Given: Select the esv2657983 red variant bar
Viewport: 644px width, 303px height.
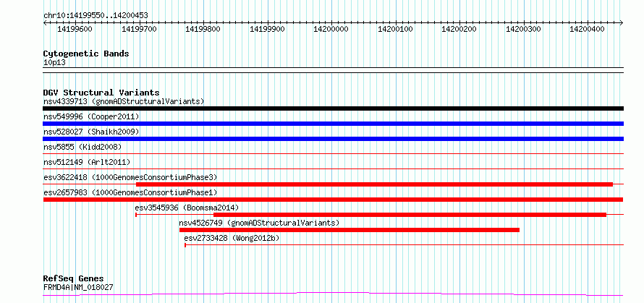Looking at the screenshot, I should point(333,200).
